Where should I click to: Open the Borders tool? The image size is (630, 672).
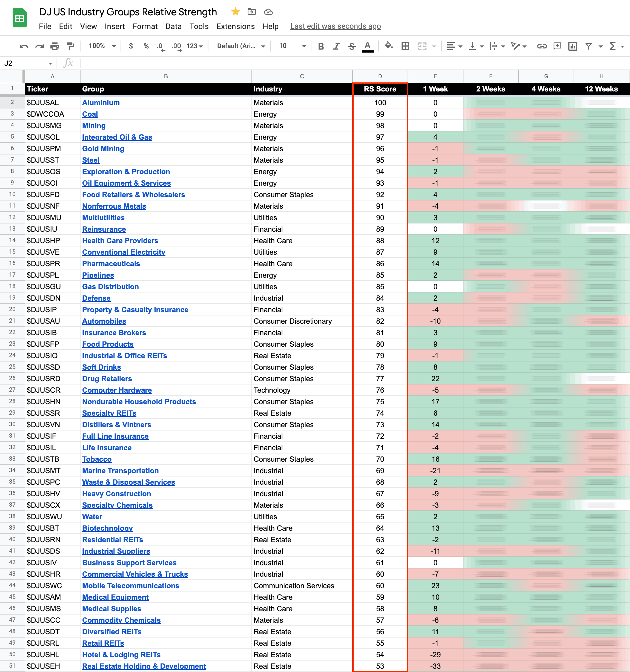(x=405, y=46)
